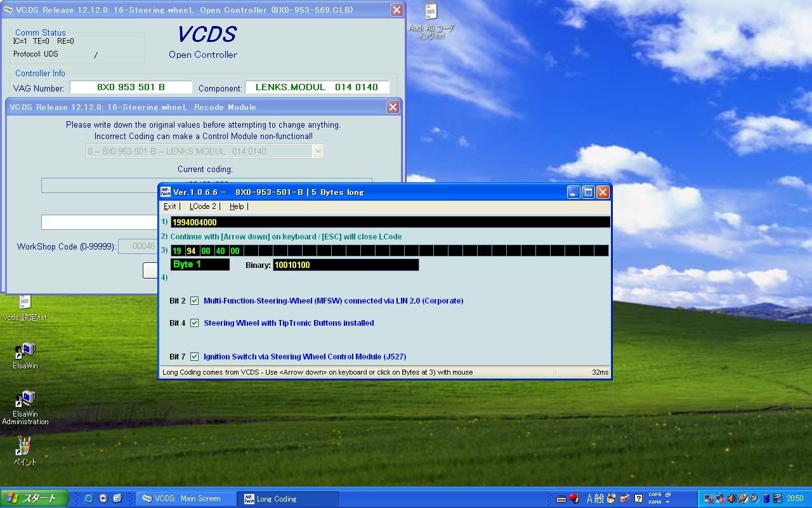Open the スタート Start menu
812x508 pixels.
pos(35,498)
